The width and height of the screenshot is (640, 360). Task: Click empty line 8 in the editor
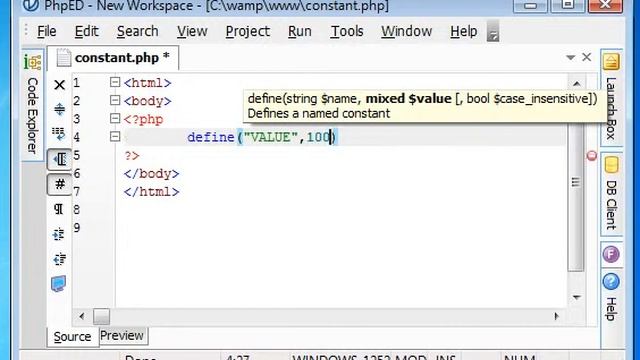point(341,210)
